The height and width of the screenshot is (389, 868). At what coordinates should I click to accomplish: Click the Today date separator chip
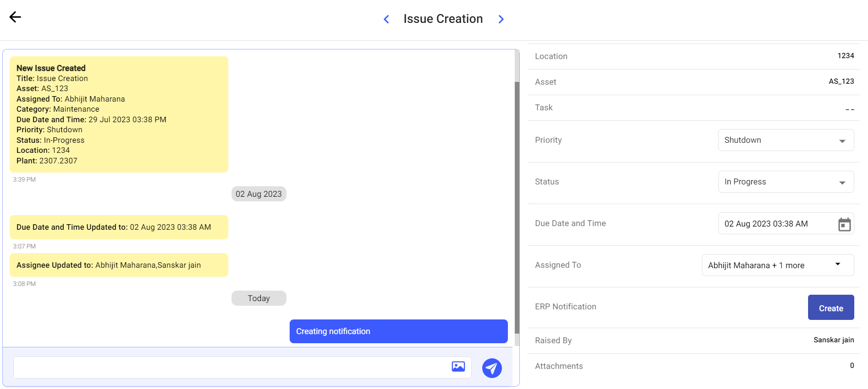(259, 298)
